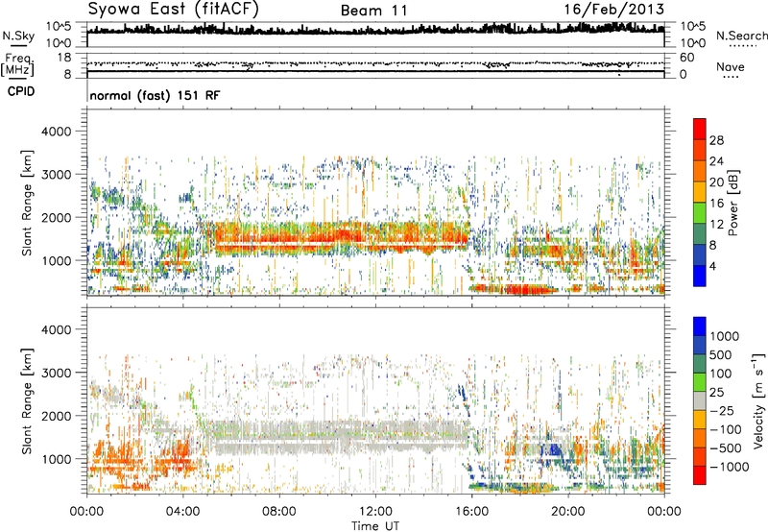Pick the bright blue bottom segment of the Power colorbar
This screenshot has width=768, height=532.
pos(700,277)
